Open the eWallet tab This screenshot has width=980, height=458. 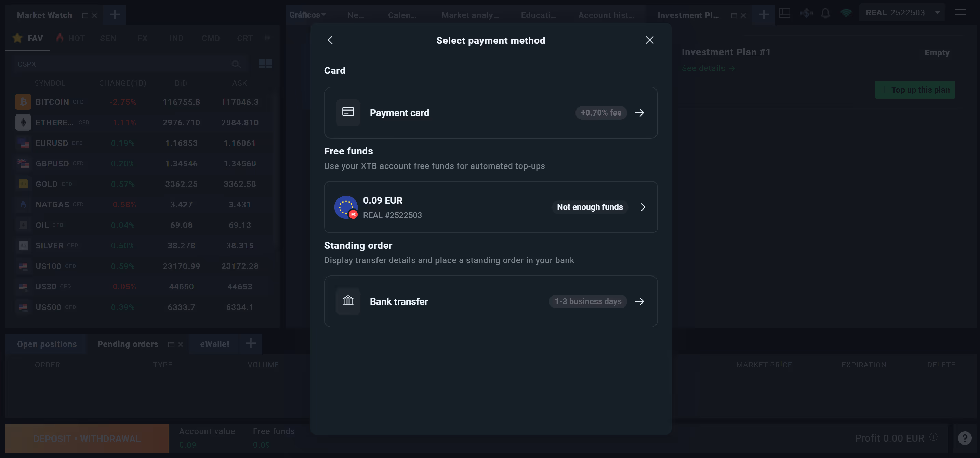pyautogui.click(x=214, y=344)
